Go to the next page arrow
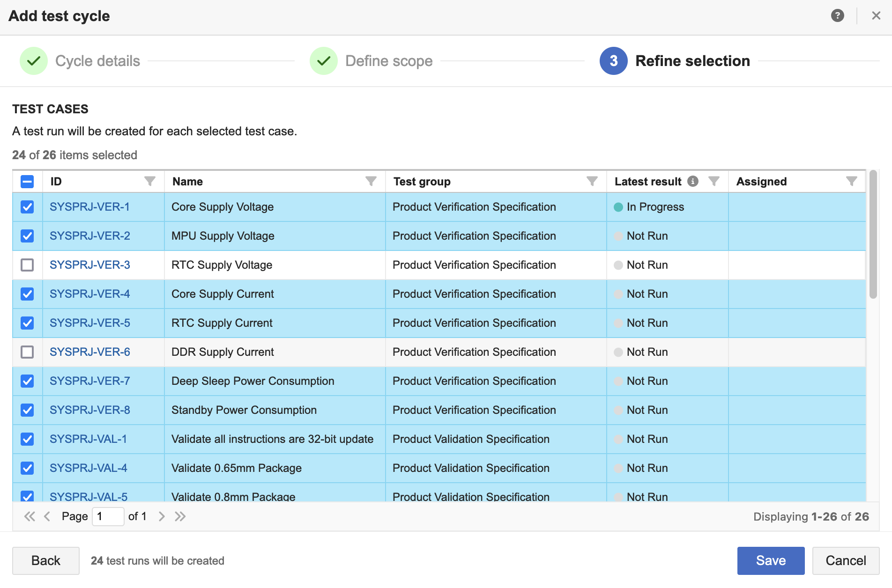This screenshot has height=588, width=892. coord(162,516)
